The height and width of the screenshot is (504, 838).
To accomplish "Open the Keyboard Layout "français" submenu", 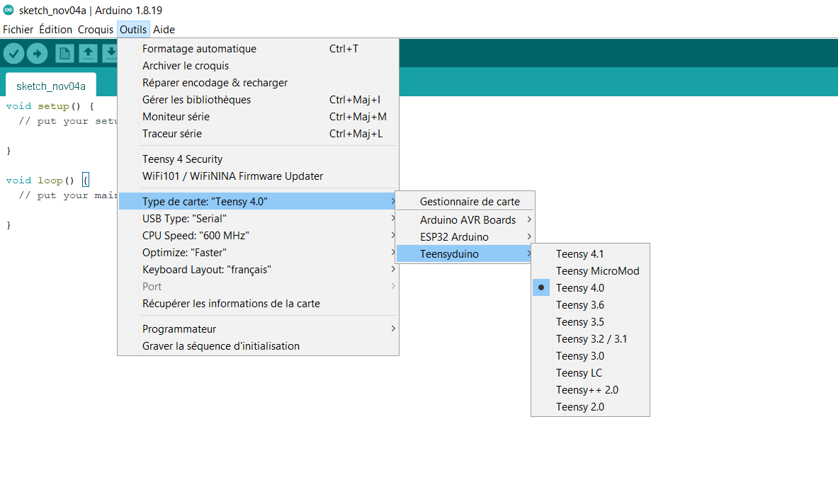I will pos(258,270).
